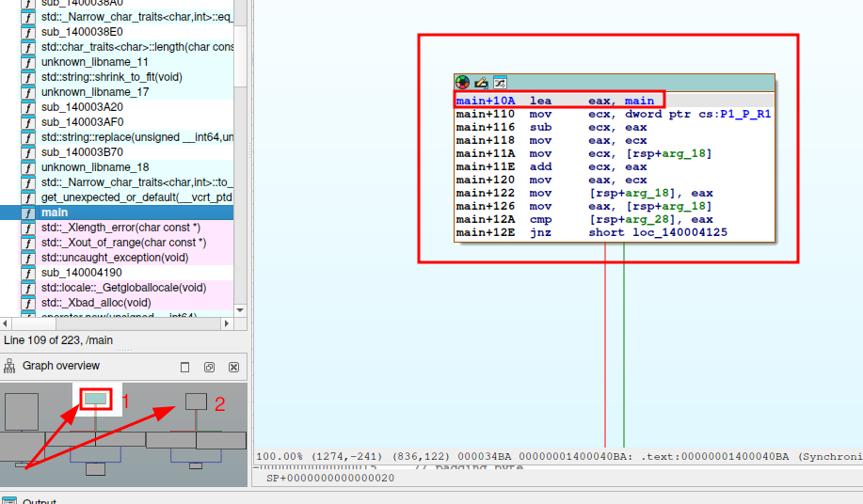Close the Graph overview panel

coord(234,367)
